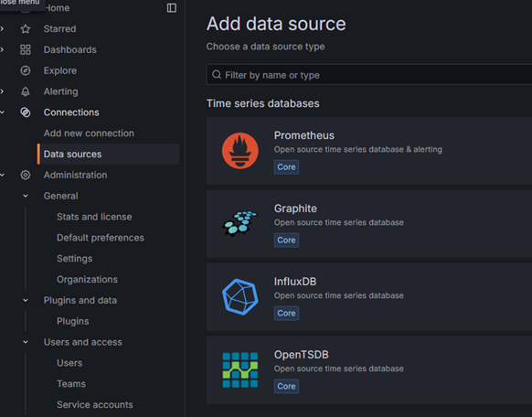Screen dimensions: 532x417
Task: Focus the Filter by name or type field
Action: 369,75
